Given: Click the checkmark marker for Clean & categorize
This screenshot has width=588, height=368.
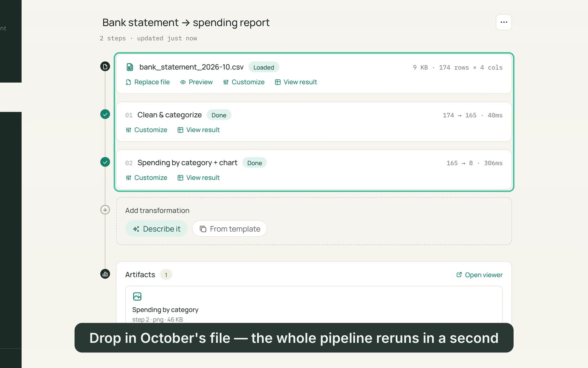Looking at the screenshot, I should coord(105,114).
